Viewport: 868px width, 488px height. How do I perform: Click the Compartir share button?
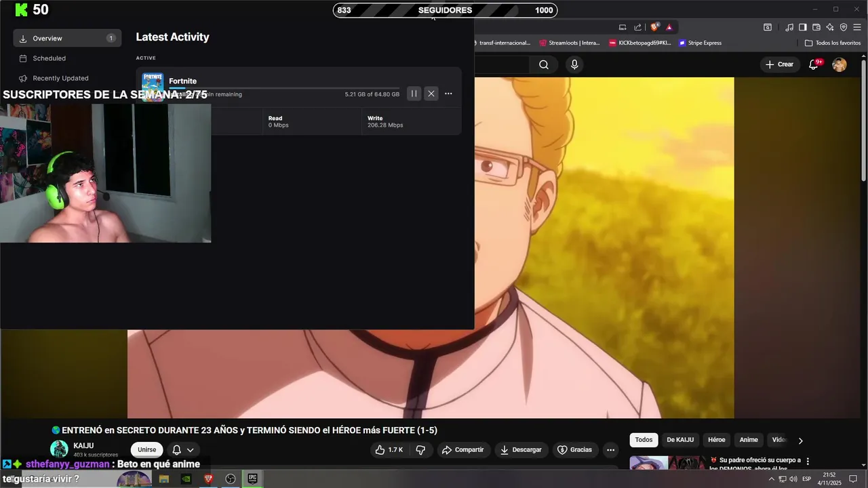tap(463, 449)
